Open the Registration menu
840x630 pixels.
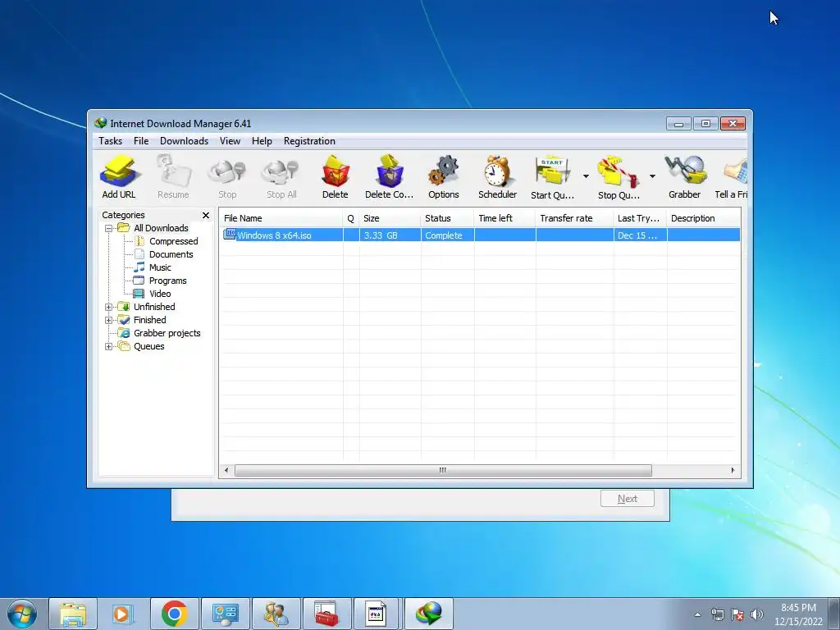click(x=309, y=141)
